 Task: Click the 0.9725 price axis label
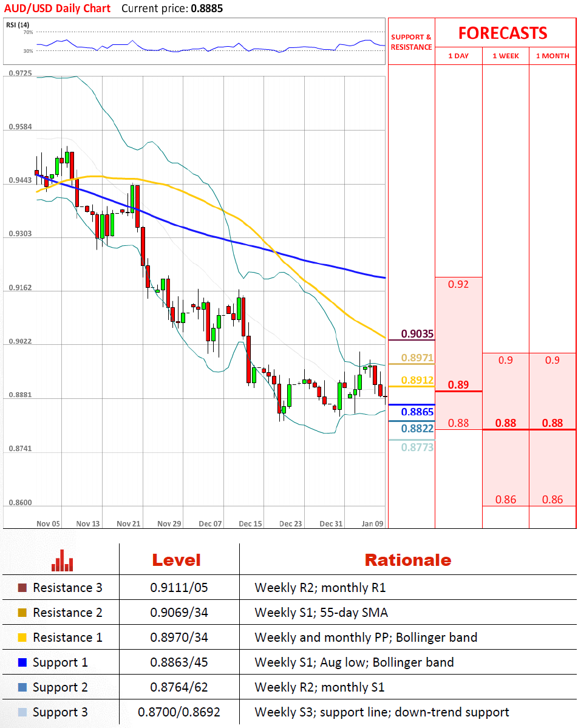pos(21,73)
